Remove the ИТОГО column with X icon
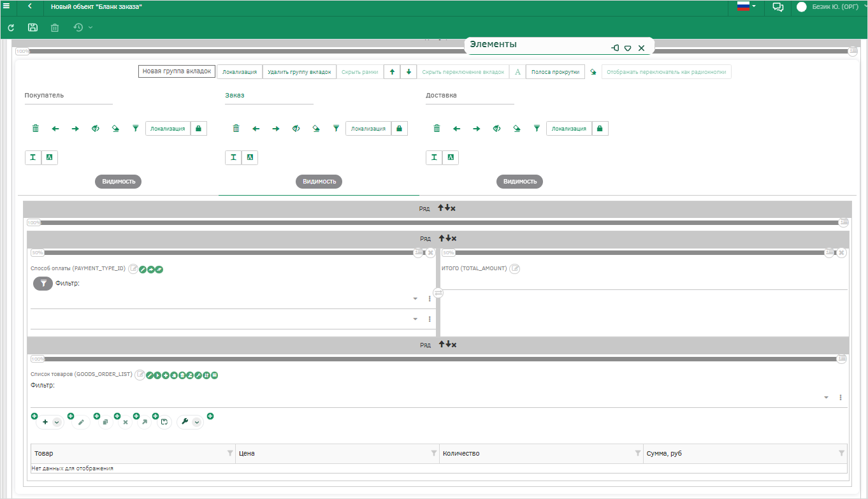The width and height of the screenshot is (868, 499). point(841,253)
